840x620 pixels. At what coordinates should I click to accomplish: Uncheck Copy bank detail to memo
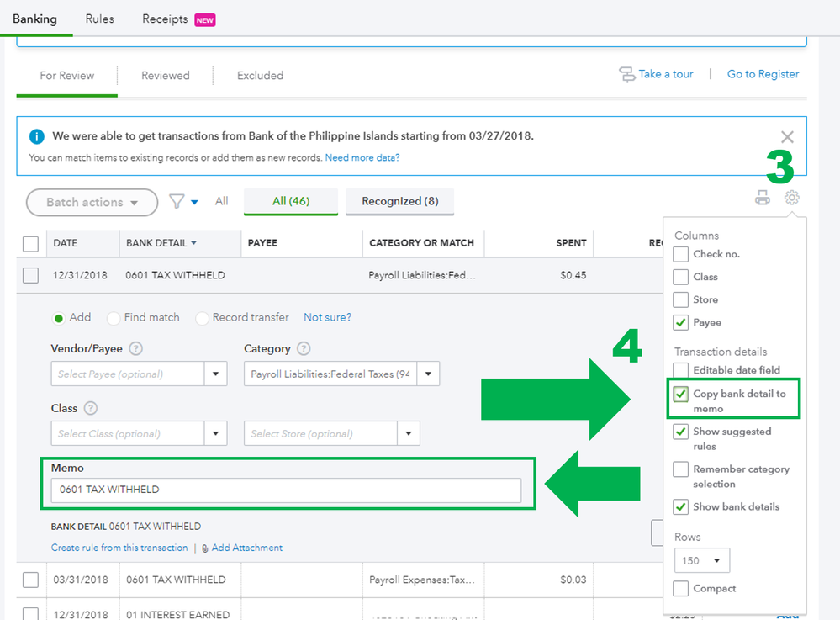tap(680, 395)
